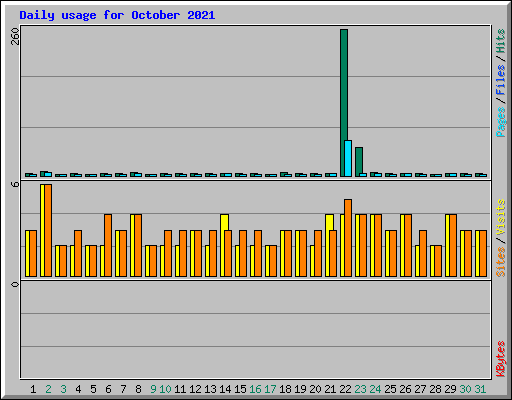
Task: Click day label '8' on the x-axis
Action: [x=138, y=389]
